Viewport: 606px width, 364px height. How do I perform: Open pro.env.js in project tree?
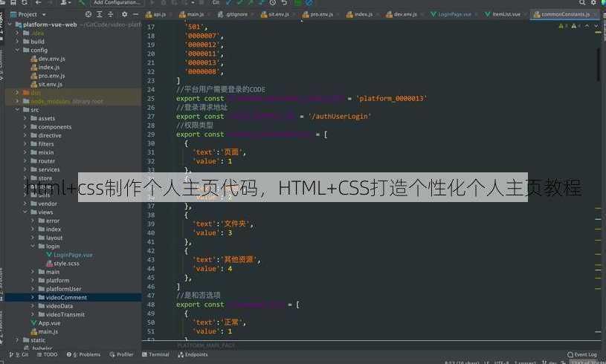point(48,76)
